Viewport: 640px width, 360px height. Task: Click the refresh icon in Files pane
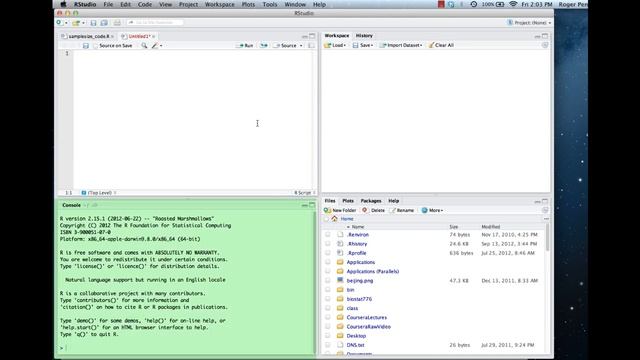click(x=545, y=210)
